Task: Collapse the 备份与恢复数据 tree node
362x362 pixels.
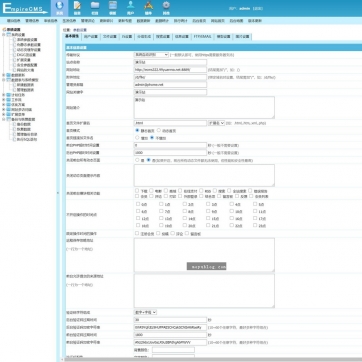Action: [x=4, y=119]
